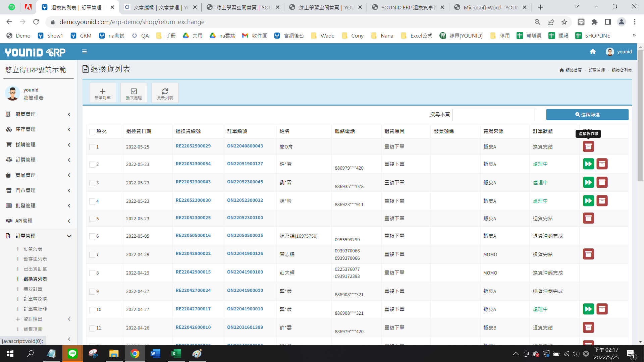644x362 pixels.
Task: Click the home icon in header
Action: coord(593,52)
